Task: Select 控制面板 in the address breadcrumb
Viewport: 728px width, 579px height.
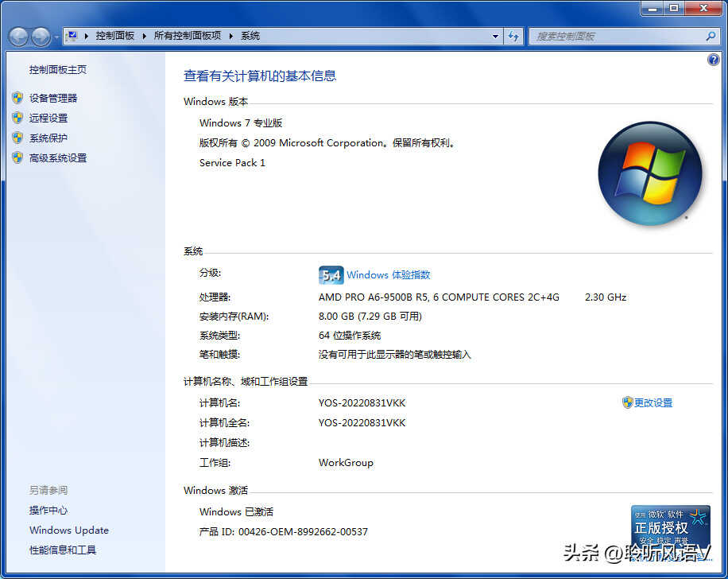Action: 115,37
